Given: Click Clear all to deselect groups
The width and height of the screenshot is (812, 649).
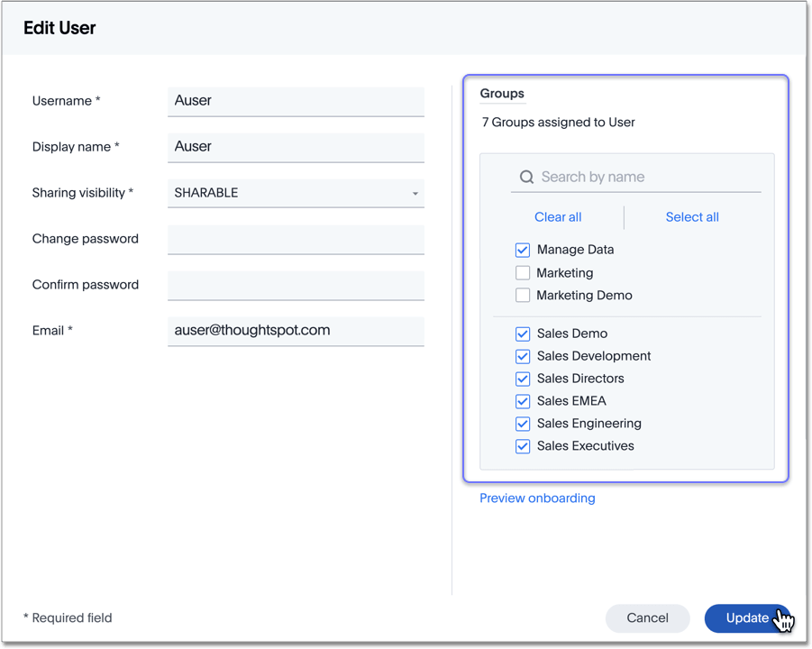Looking at the screenshot, I should 557,217.
